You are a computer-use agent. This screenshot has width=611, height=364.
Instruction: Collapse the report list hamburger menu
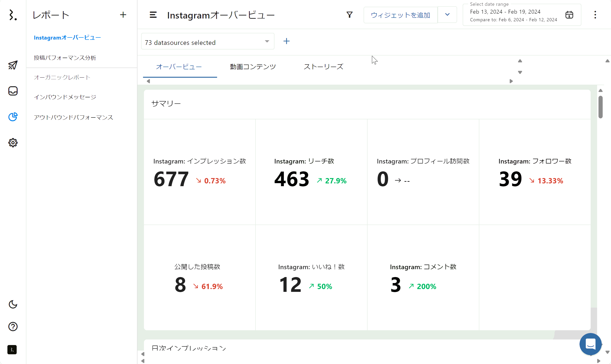tap(153, 15)
